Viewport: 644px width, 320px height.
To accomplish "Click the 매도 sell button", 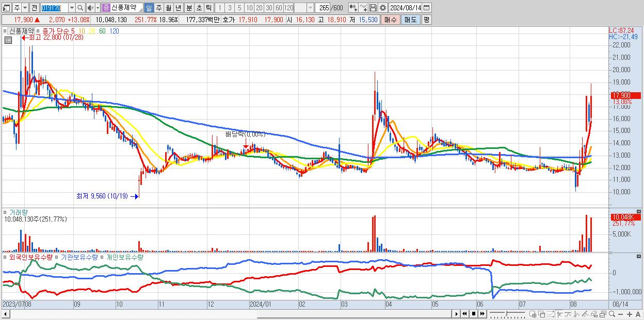I will 411,20.
